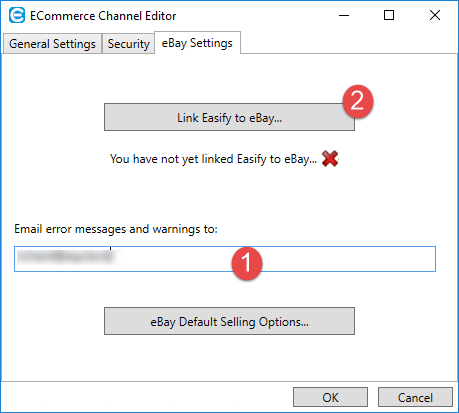
Task: Click the ECommerce Channel Editor title text
Action: click(x=103, y=16)
